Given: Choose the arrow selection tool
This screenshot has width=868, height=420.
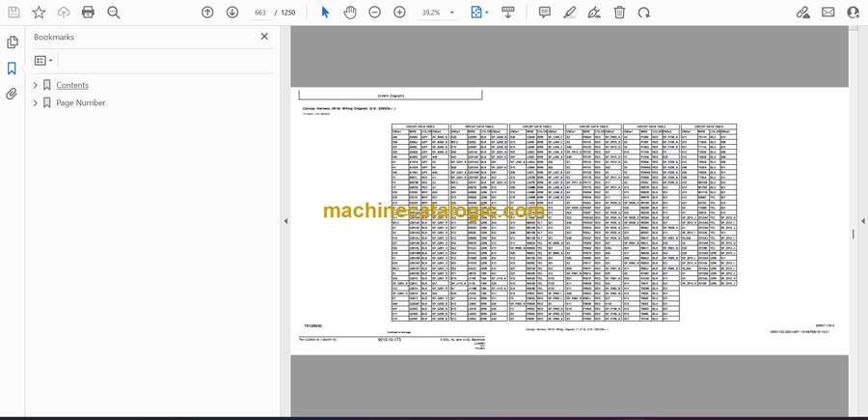Looking at the screenshot, I should coord(326,13).
